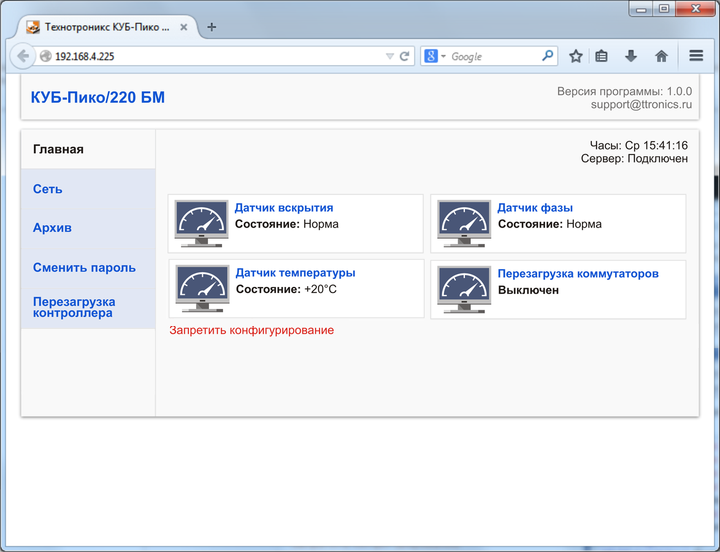The height and width of the screenshot is (552, 720).
Task: Click the gauge icon for Перезагрузка коммутаторов
Action: coord(465,289)
